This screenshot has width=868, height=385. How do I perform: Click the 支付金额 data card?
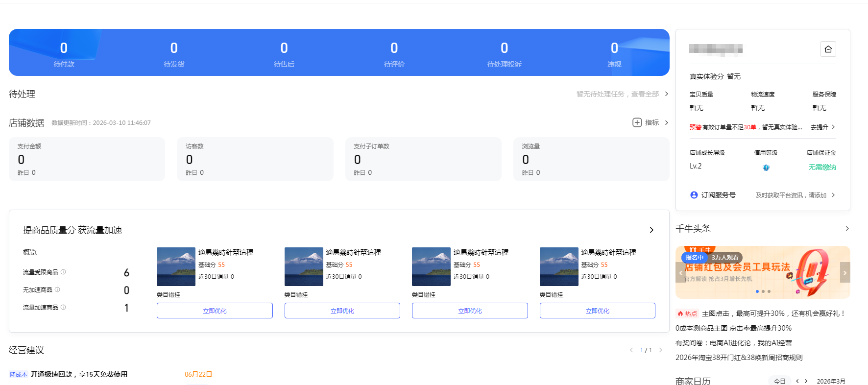pos(87,159)
